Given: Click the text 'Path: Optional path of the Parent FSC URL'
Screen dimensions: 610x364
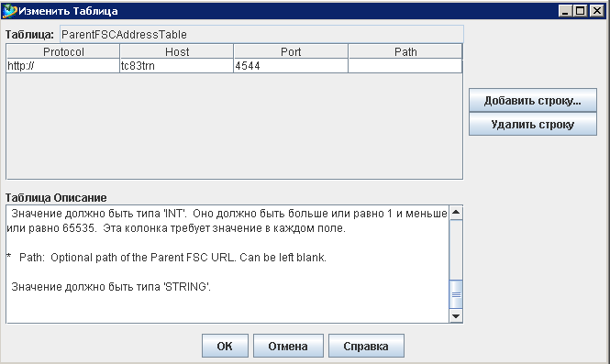Looking at the screenshot, I should pyautogui.click(x=128, y=258).
